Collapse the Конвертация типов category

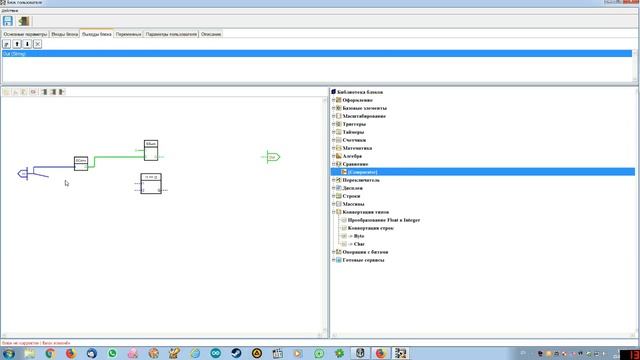pos(333,212)
